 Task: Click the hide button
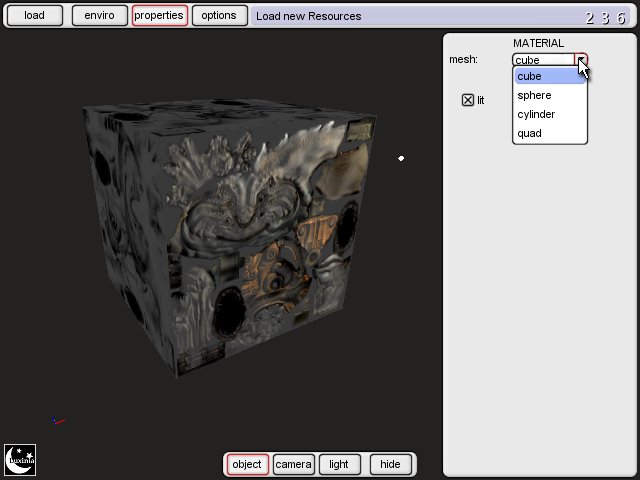click(390, 464)
